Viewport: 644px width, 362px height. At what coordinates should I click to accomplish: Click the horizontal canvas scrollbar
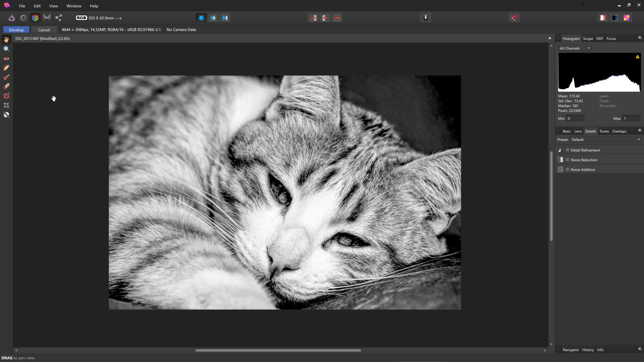click(x=278, y=350)
